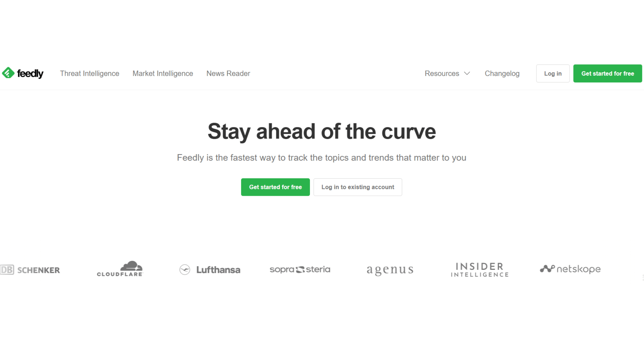644x362 pixels.
Task: Open the Changelog page
Action: [502, 73]
